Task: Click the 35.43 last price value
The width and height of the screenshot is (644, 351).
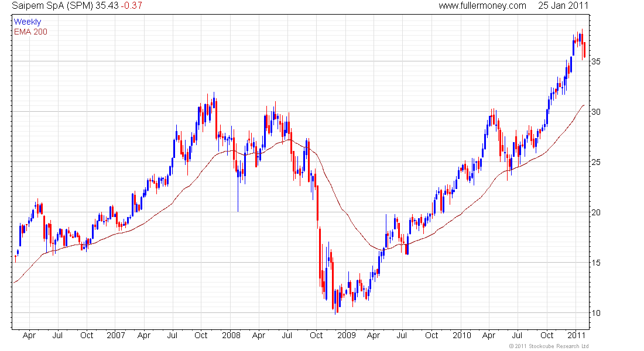Action: (x=107, y=6)
